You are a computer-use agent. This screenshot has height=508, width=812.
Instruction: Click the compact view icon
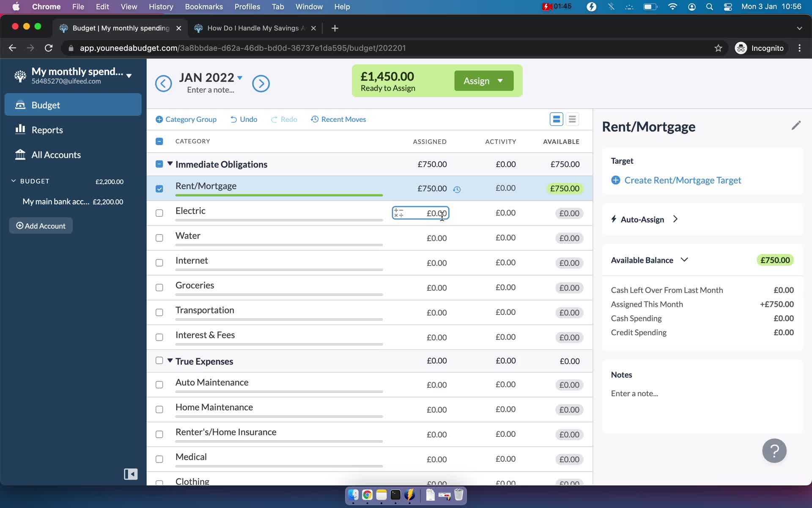pyautogui.click(x=572, y=119)
